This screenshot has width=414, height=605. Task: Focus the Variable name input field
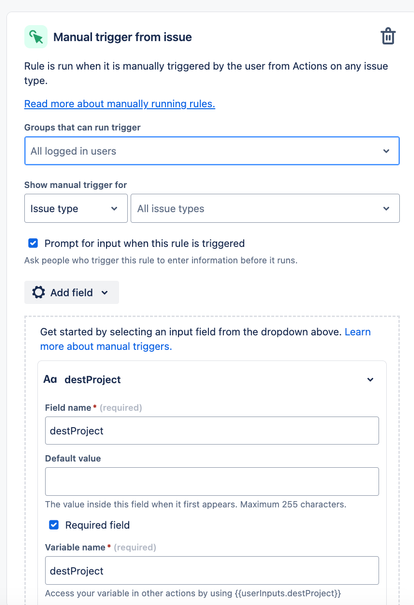tap(212, 570)
